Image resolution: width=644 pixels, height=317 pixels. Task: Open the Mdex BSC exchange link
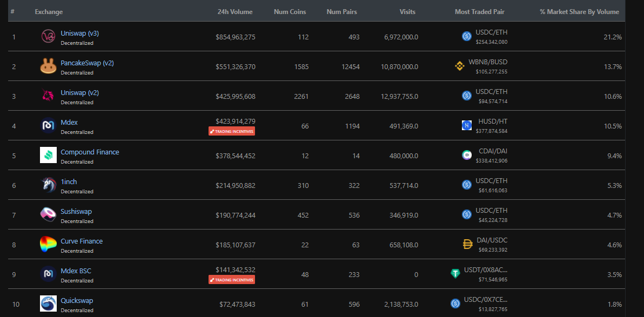[x=76, y=271]
